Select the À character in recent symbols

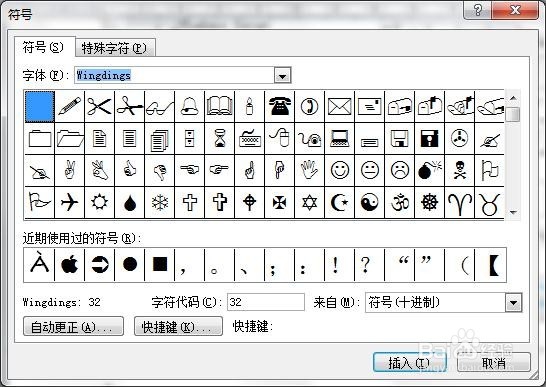39,265
